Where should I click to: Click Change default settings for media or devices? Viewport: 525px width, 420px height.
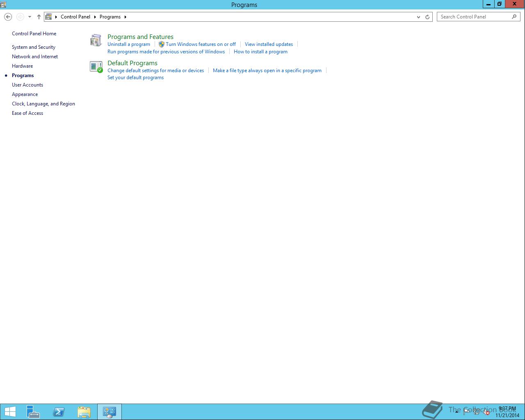pos(155,71)
